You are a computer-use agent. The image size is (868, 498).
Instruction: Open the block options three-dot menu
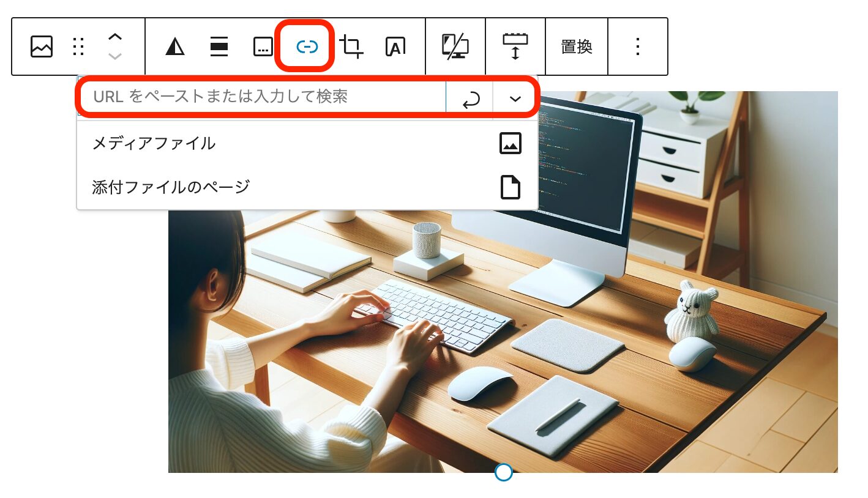(x=638, y=46)
